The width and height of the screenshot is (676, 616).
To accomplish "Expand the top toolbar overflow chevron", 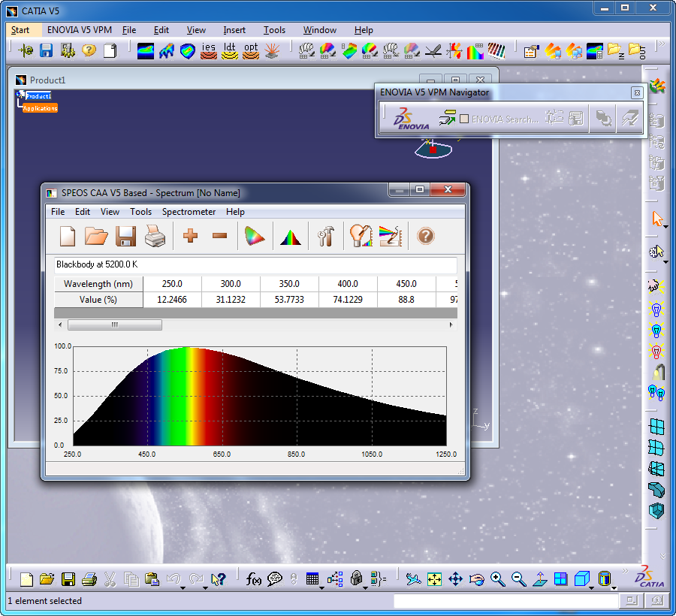I will tap(662, 44).
